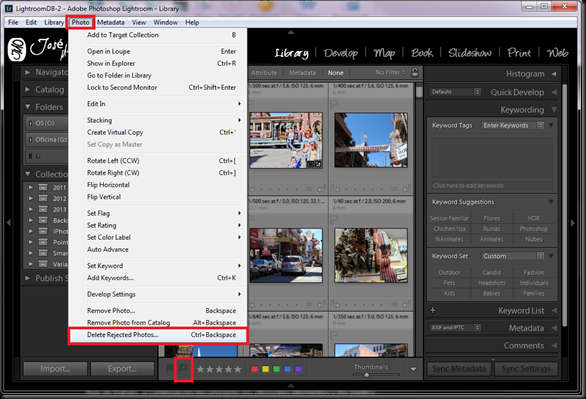Image resolution: width=586 pixels, height=399 pixels.
Task: Select the cable car street photo thumbnail
Action: pos(286,140)
